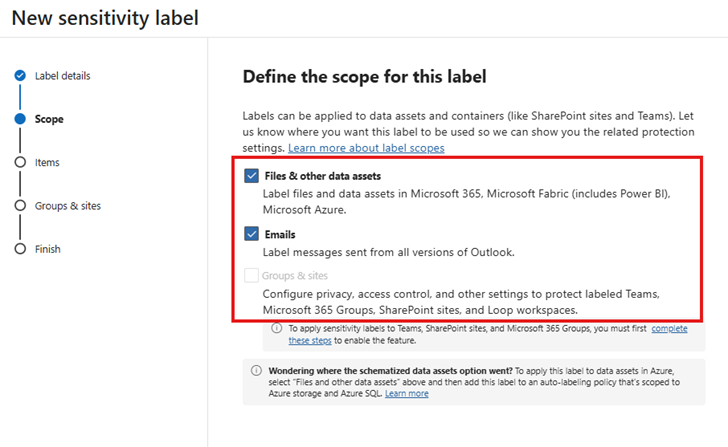Screen dimensions: 728x447
Task: Uncheck the Files & other data assets checkbox
Action: [251, 176]
